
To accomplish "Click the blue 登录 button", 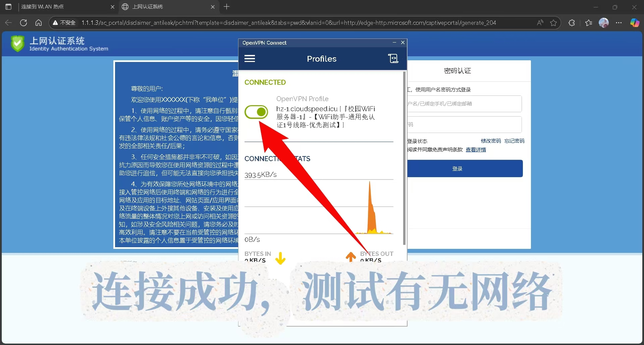I will [x=465, y=168].
